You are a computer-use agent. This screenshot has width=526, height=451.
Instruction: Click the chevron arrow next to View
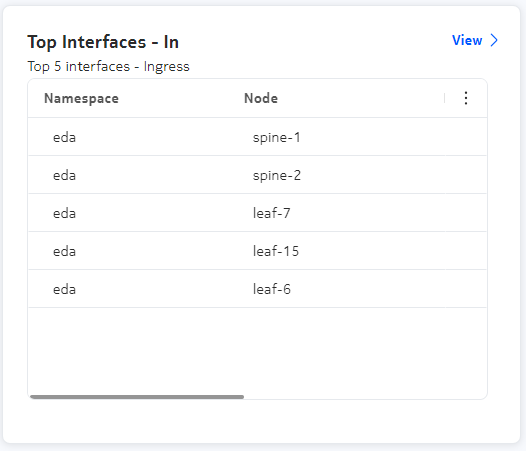click(494, 40)
